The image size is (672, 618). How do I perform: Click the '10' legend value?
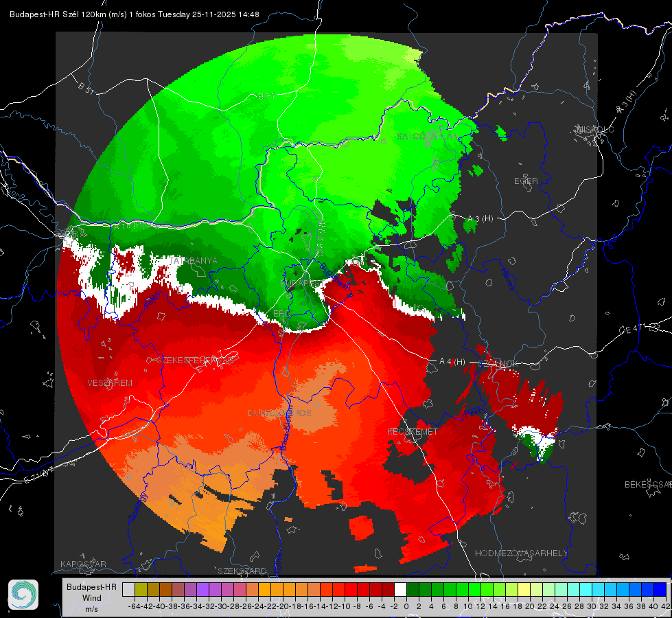(x=468, y=606)
